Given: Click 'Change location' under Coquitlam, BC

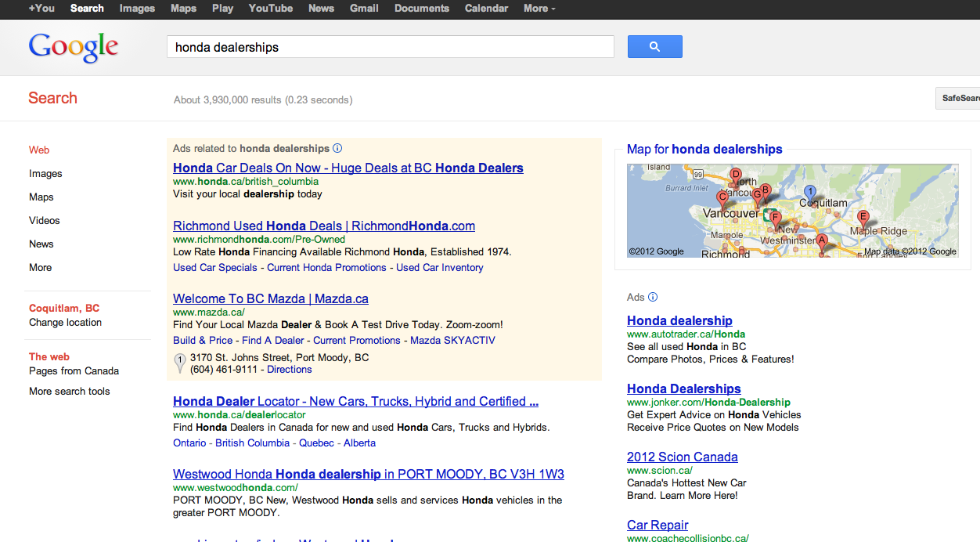Looking at the screenshot, I should 66,322.
